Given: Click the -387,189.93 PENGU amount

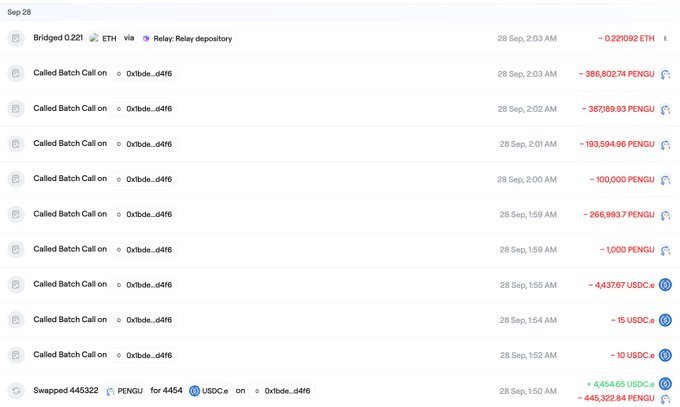Looking at the screenshot, I should coord(618,109).
